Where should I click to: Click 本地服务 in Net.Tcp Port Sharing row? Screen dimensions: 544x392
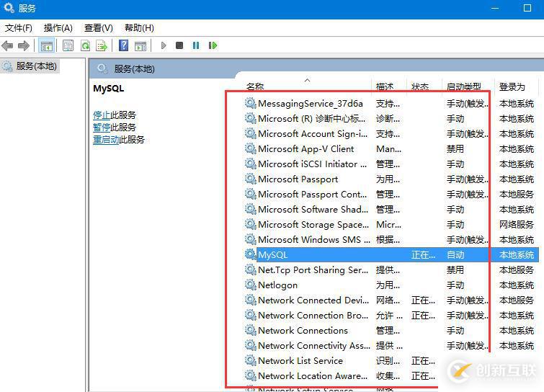click(516, 270)
